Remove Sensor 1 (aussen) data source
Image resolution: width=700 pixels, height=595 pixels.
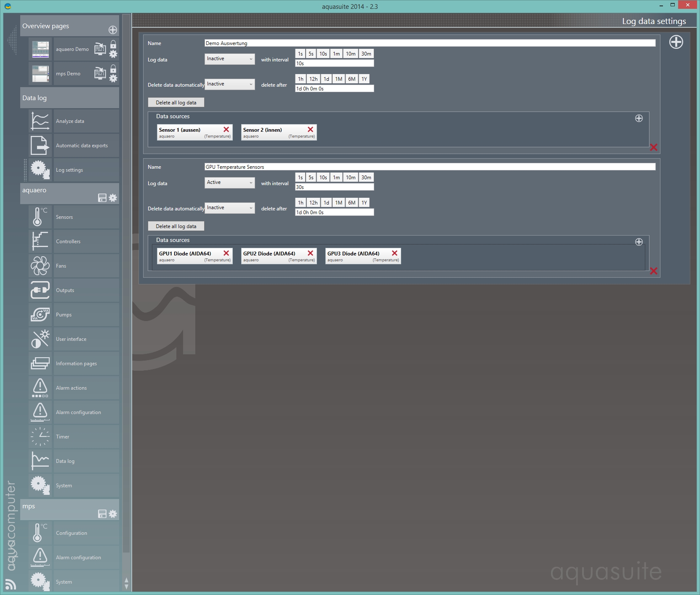226,130
